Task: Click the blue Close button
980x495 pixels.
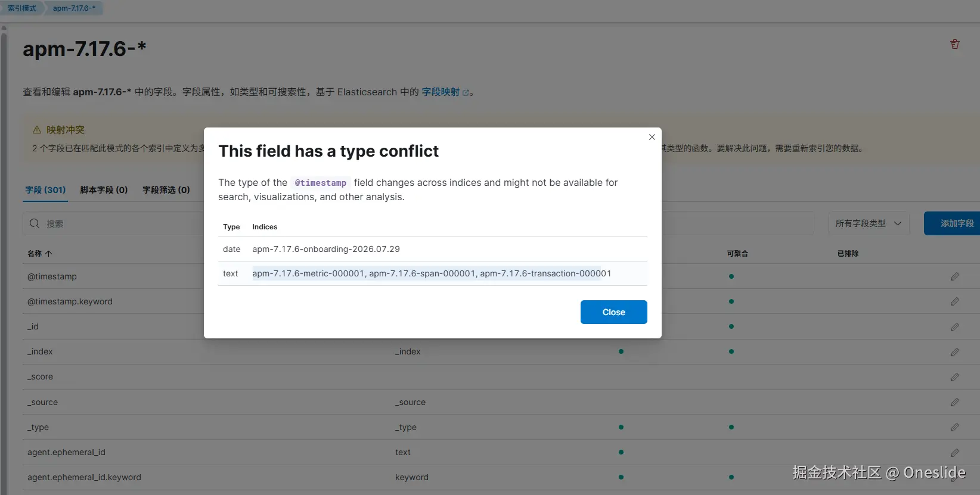Action: (613, 312)
